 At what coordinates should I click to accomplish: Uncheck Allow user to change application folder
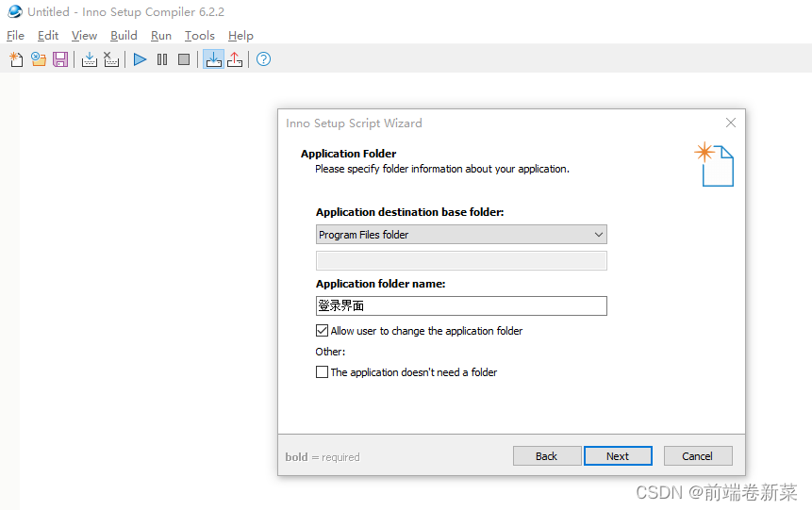323,331
